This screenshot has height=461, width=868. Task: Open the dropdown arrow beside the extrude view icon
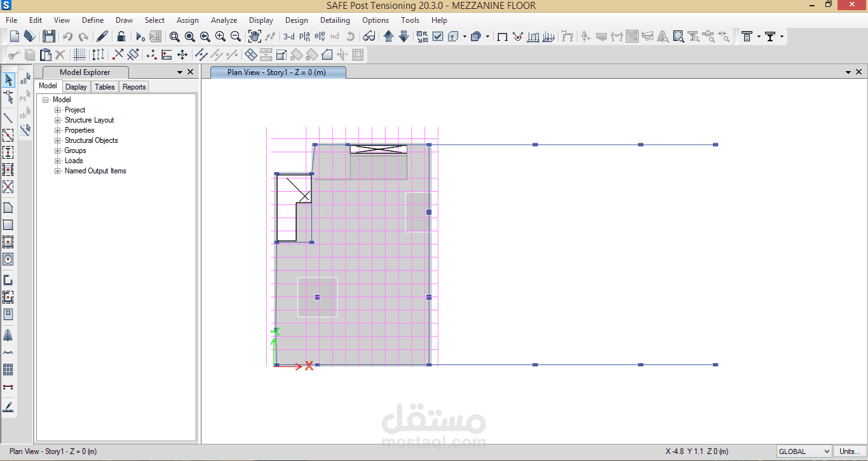click(x=465, y=36)
